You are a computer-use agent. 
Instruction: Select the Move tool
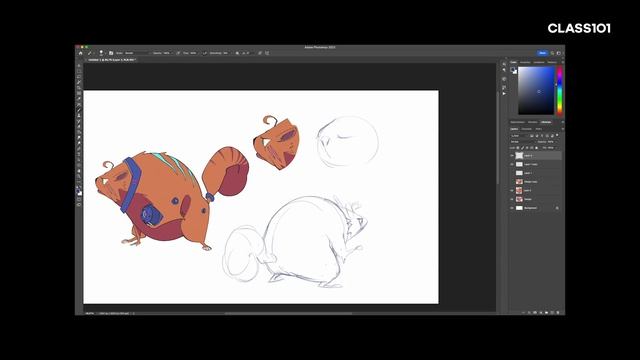point(79,65)
